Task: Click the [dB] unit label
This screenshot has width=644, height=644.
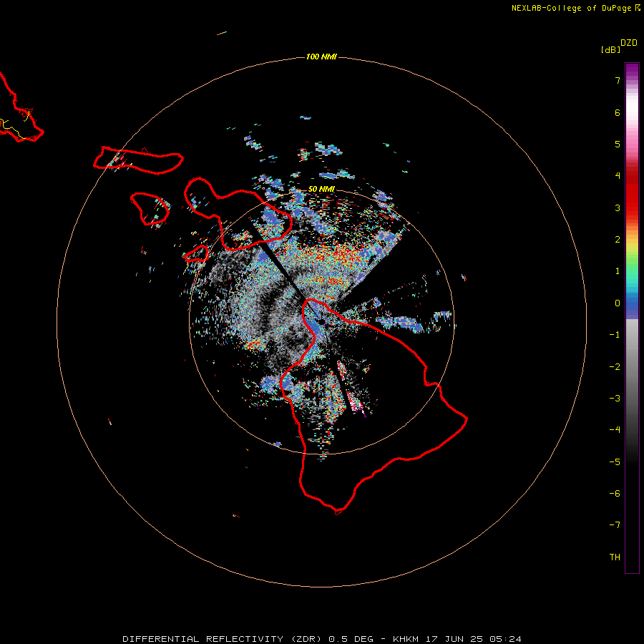Action: (610, 50)
